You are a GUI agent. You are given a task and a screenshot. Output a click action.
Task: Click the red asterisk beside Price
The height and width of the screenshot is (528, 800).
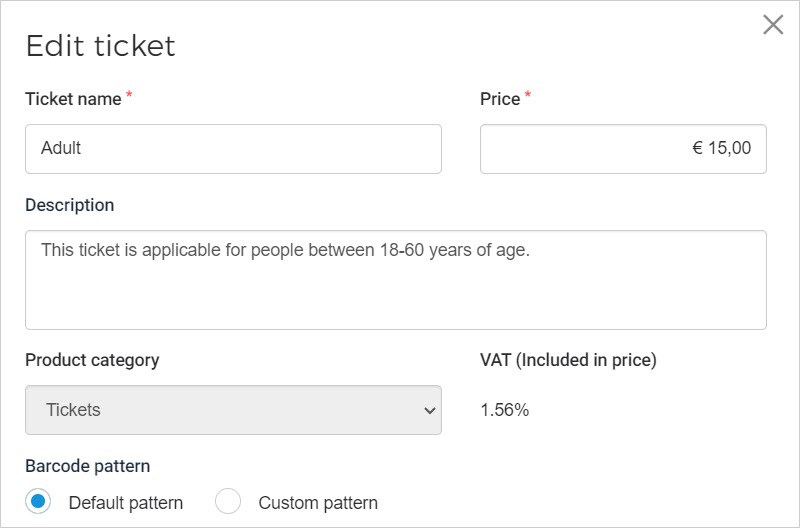(x=528, y=96)
